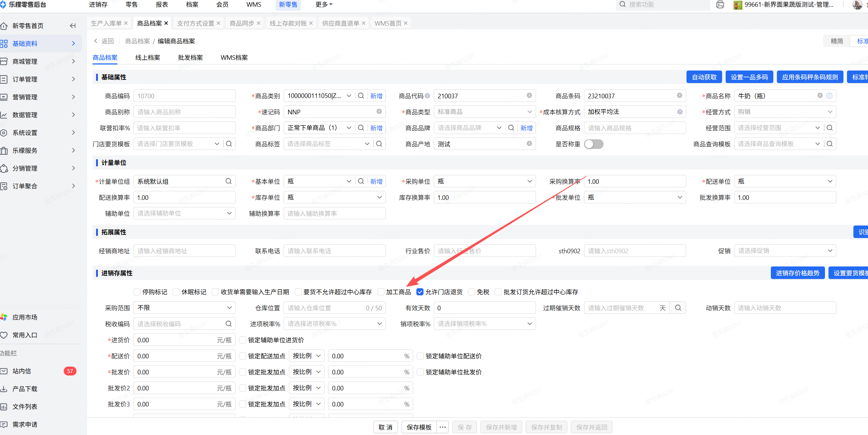868x435 pixels.
Task: Enable the 锁定辅助单位进货价 checkbox
Action: (243, 340)
